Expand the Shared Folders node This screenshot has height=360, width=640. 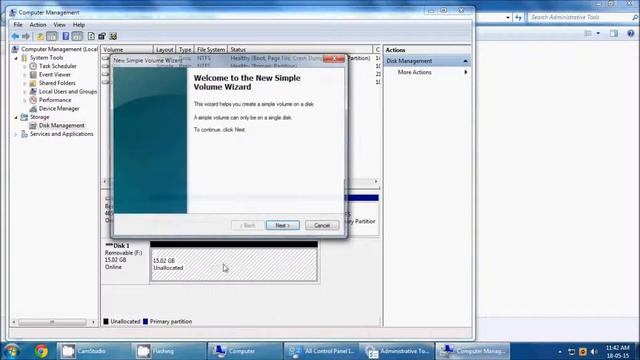(x=25, y=83)
